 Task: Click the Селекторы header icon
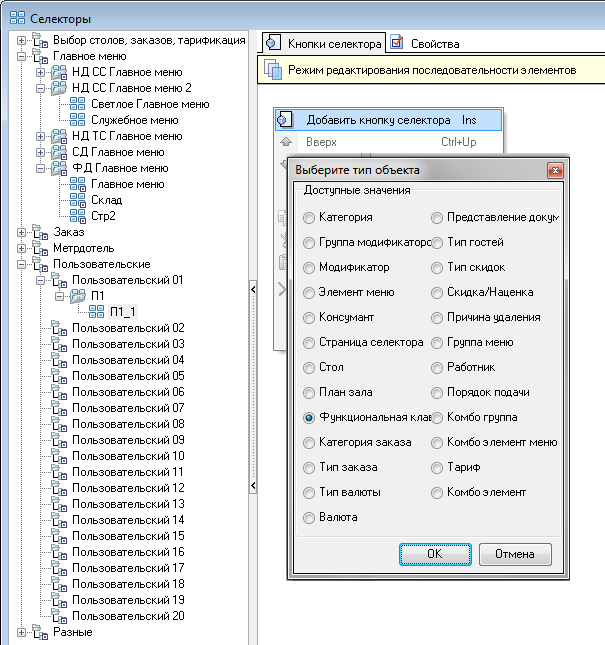click(17, 18)
